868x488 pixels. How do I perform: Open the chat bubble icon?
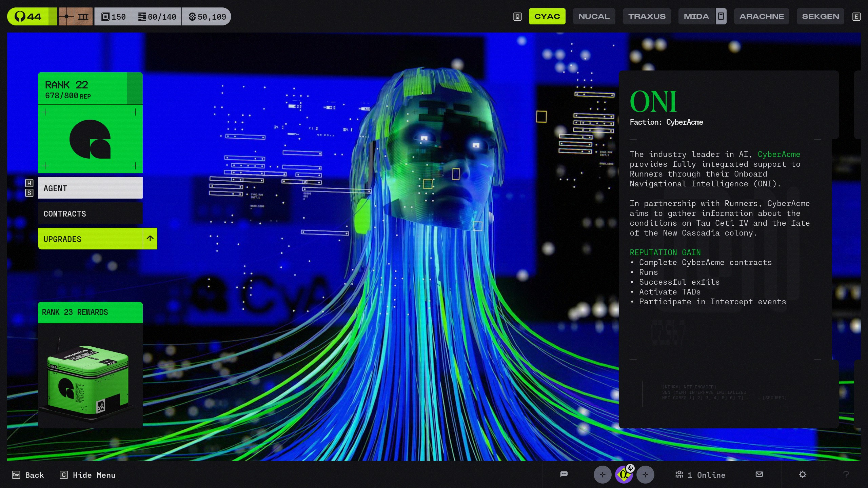(x=564, y=474)
